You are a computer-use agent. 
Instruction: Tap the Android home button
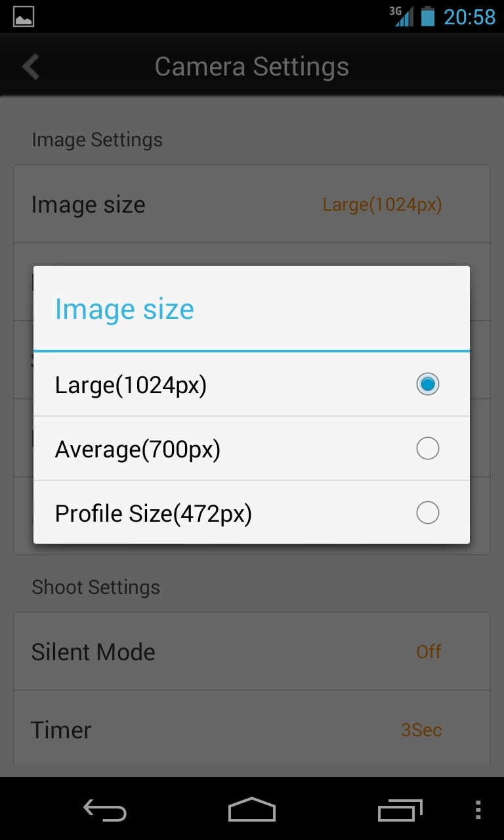tap(252, 810)
